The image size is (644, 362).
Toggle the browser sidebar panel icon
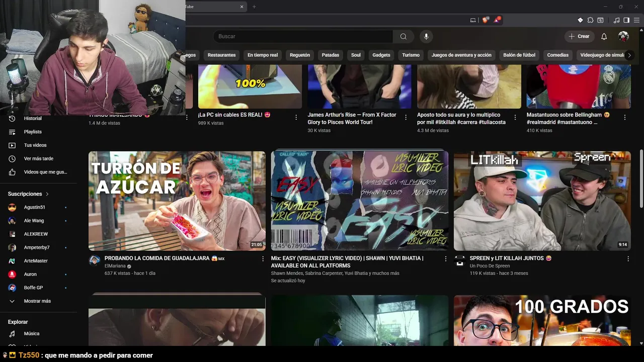point(626,20)
